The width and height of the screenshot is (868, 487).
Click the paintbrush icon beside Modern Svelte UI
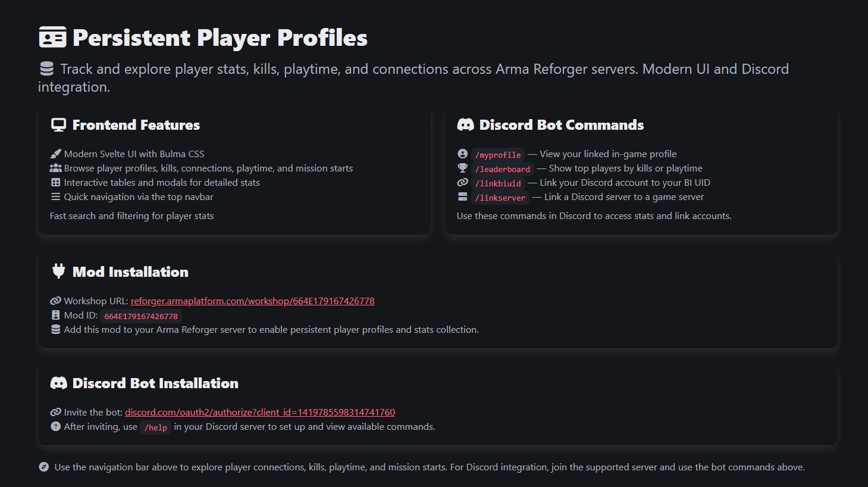pos(55,153)
